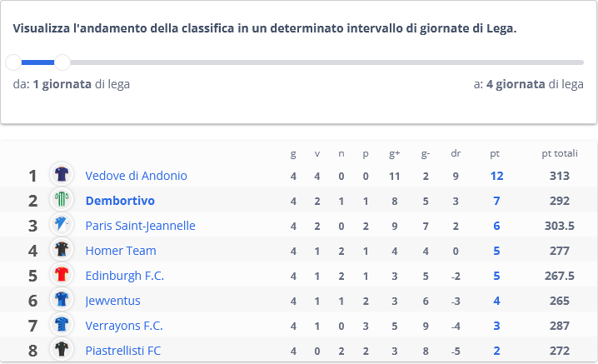
Task: Click the ending giornata slider handle
Action: tap(62, 62)
